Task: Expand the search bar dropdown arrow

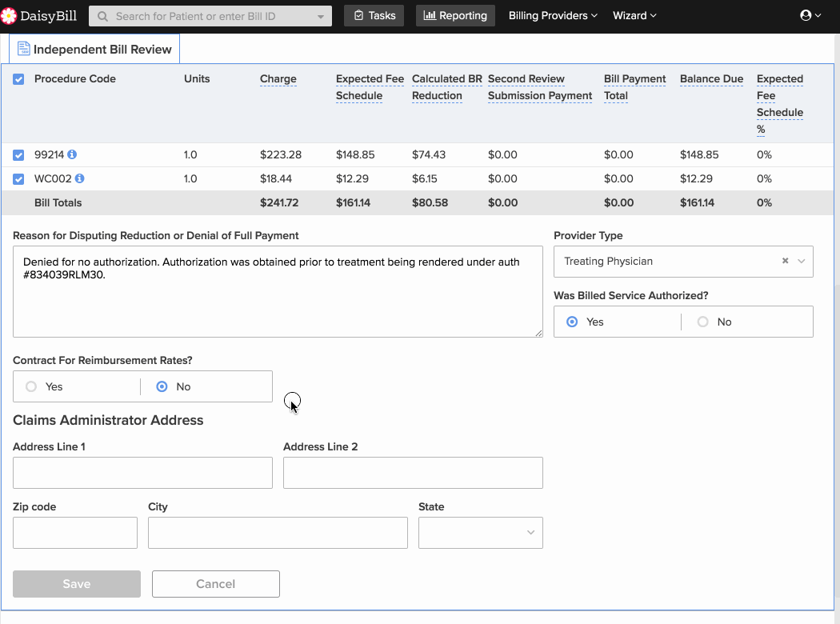Action: click(320, 17)
